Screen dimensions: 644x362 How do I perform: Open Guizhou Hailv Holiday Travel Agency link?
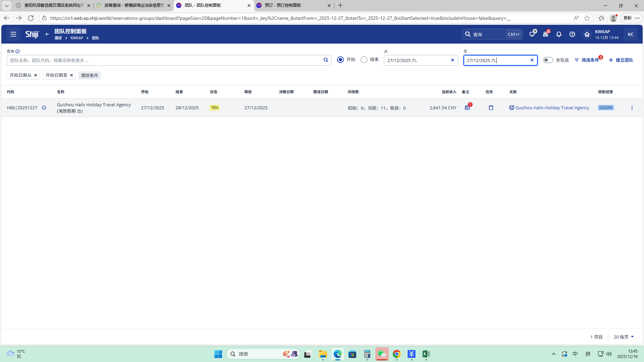(552, 108)
